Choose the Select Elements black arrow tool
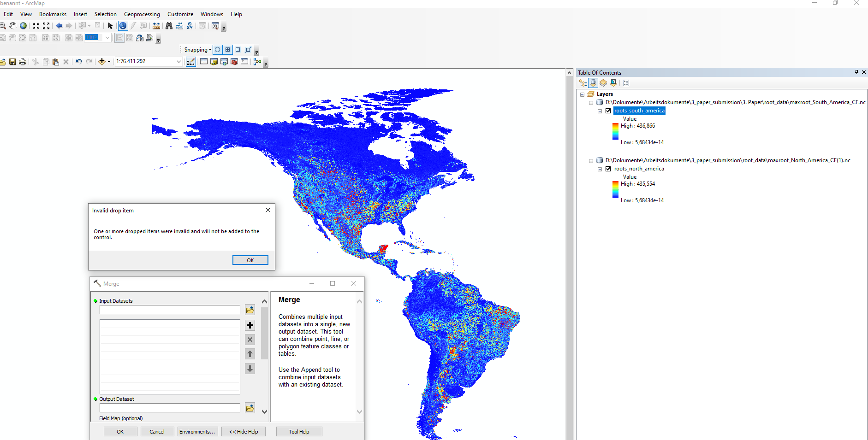The width and height of the screenshot is (868, 440). tap(110, 26)
